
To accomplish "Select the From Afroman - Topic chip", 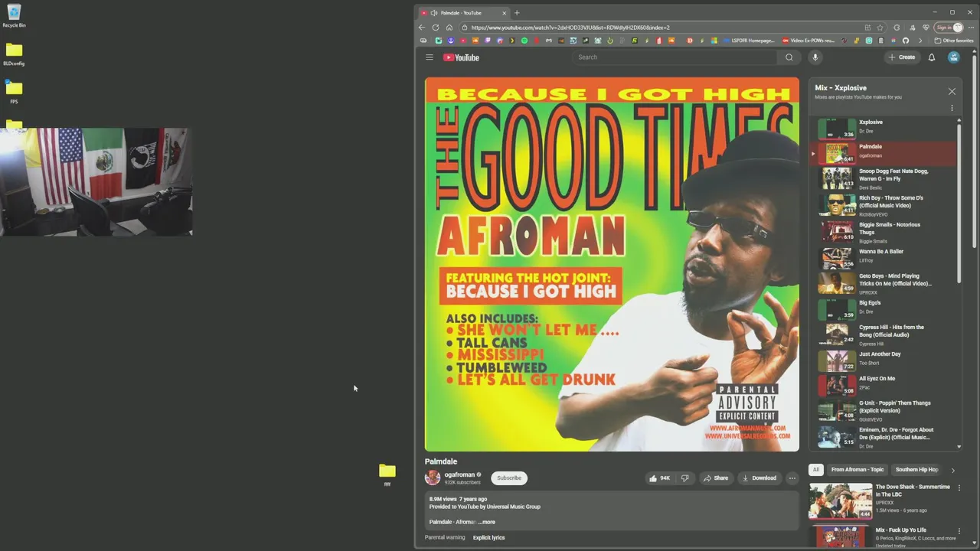I will (x=857, y=470).
